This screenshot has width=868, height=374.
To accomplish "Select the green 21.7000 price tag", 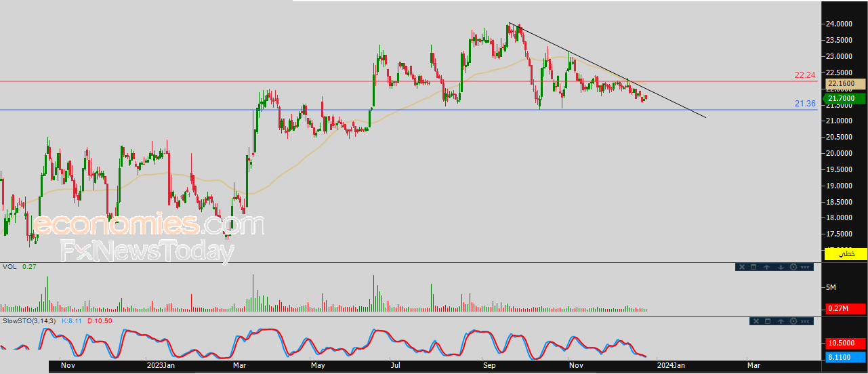I will coord(846,98).
